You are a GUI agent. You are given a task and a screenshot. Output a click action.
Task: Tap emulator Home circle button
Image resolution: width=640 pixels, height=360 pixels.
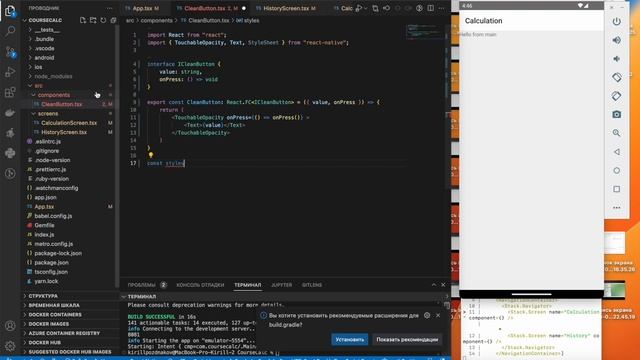pos(616,171)
